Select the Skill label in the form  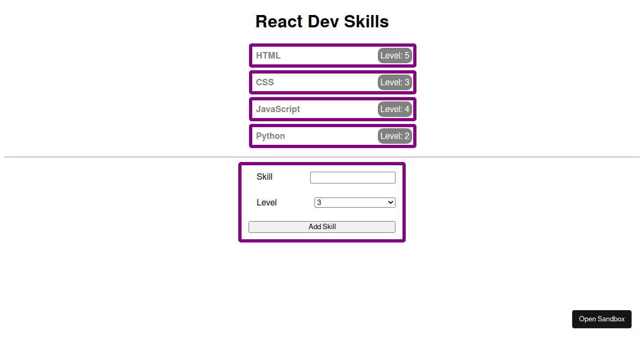tap(265, 177)
